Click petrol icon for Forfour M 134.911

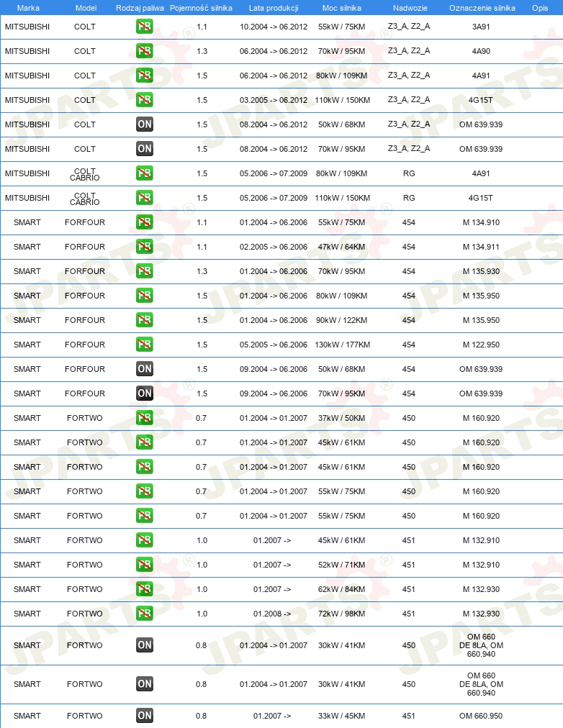pyautogui.click(x=145, y=247)
